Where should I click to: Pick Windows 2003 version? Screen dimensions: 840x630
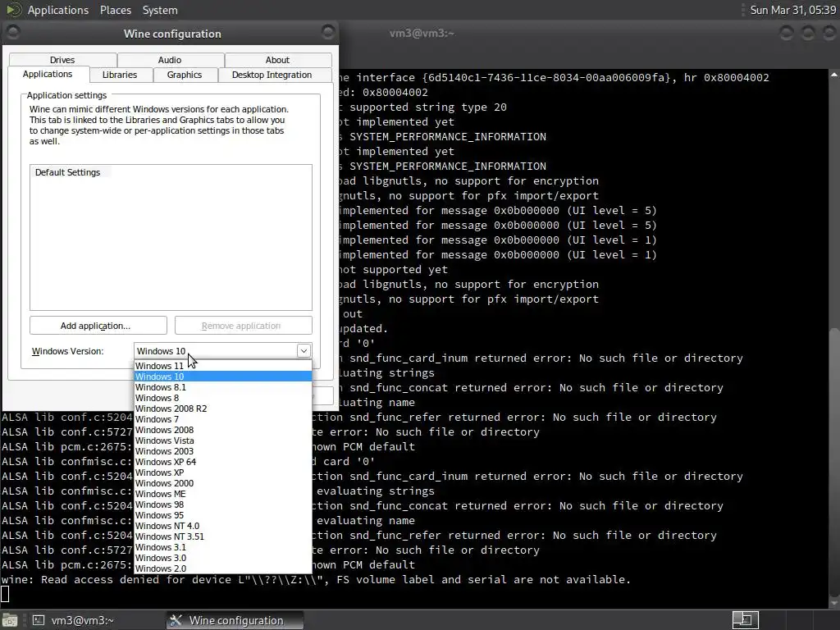click(223, 452)
